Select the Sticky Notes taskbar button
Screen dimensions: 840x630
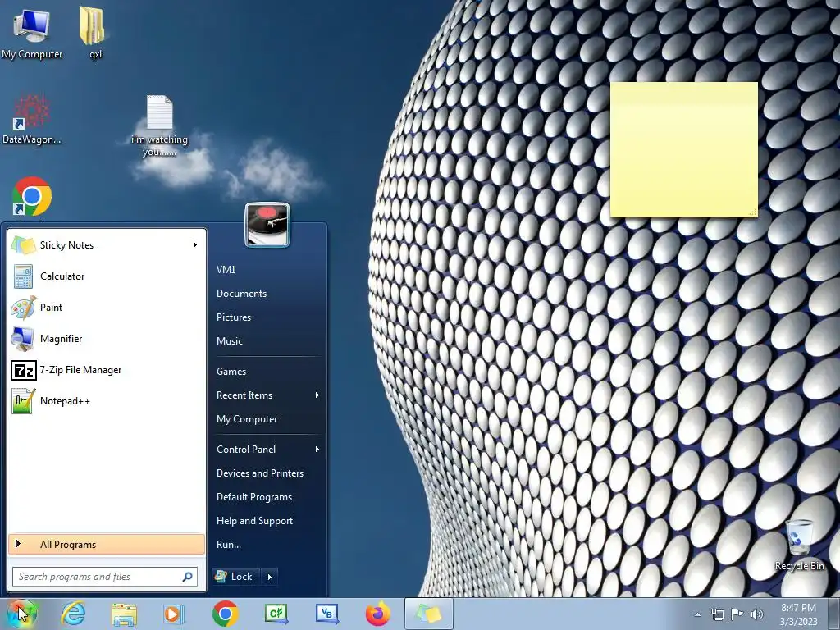coord(428,614)
